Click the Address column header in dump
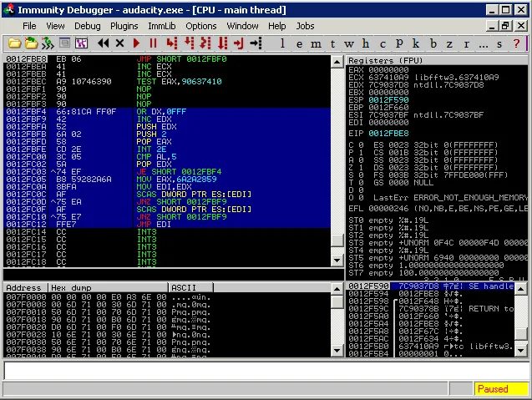532x400 pixels. pos(25,287)
